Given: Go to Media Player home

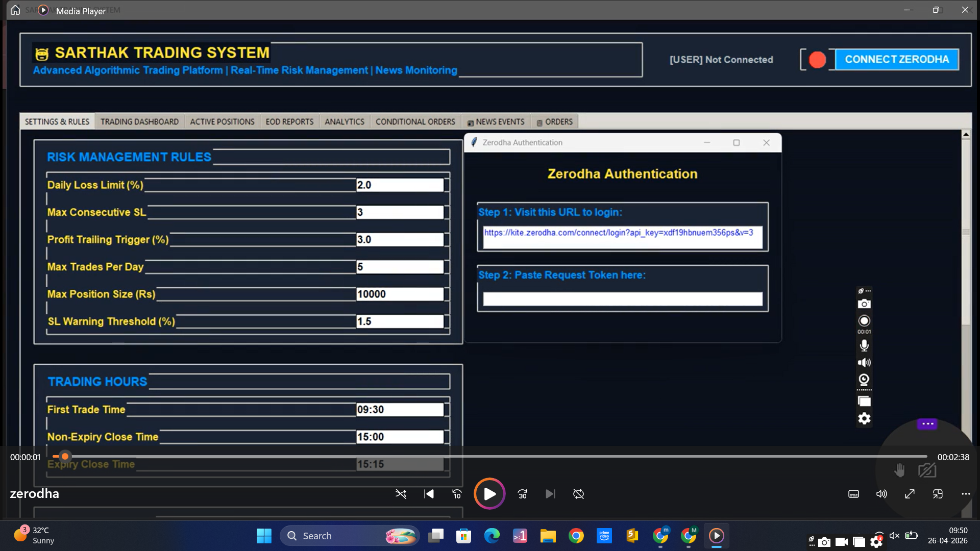Looking at the screenshot, I should [15, 10].
